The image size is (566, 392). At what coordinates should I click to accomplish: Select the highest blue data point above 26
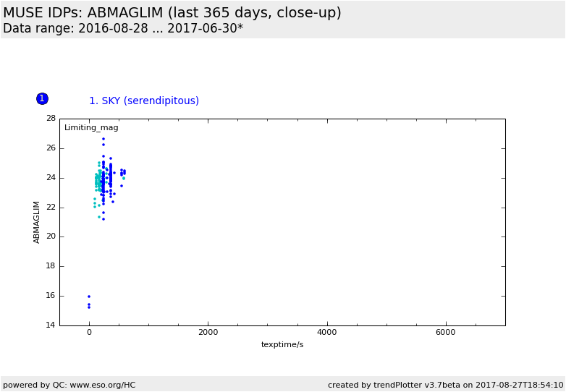point(103,139)
